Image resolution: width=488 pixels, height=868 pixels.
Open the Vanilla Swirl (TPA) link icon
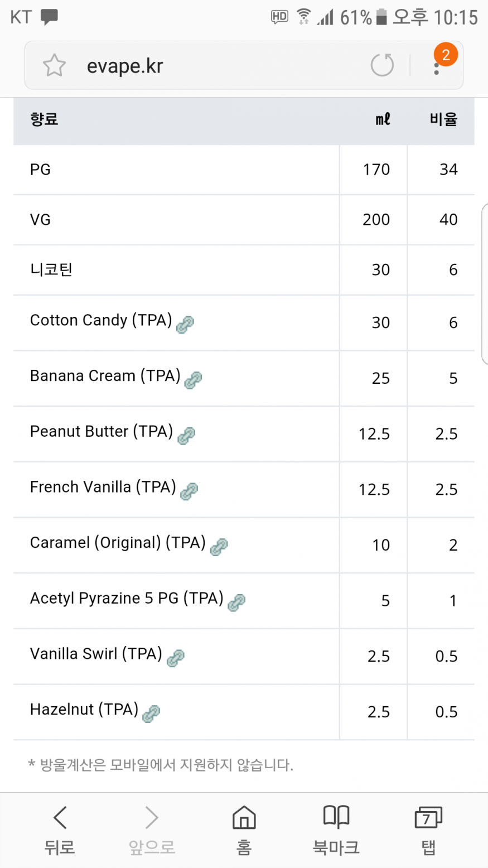click(176, 658)
